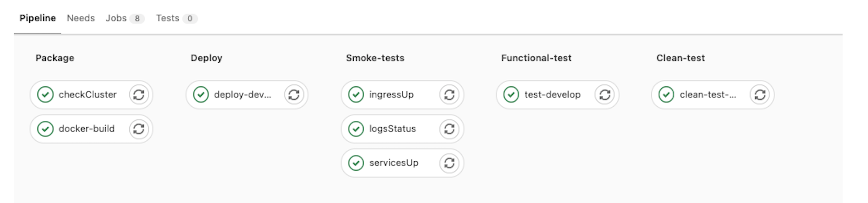Retry the ingressUp job
868x203 pixels.
pos(449,95)
